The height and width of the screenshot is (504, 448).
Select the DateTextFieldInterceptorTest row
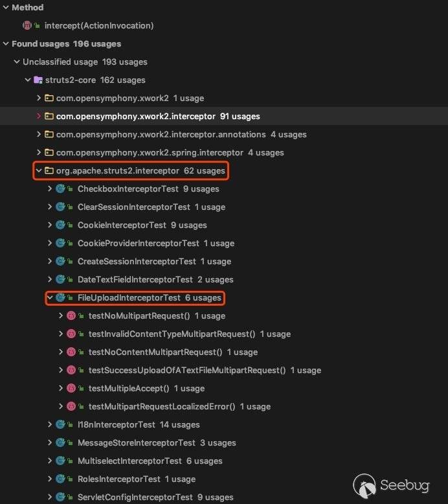click(135, 280)
